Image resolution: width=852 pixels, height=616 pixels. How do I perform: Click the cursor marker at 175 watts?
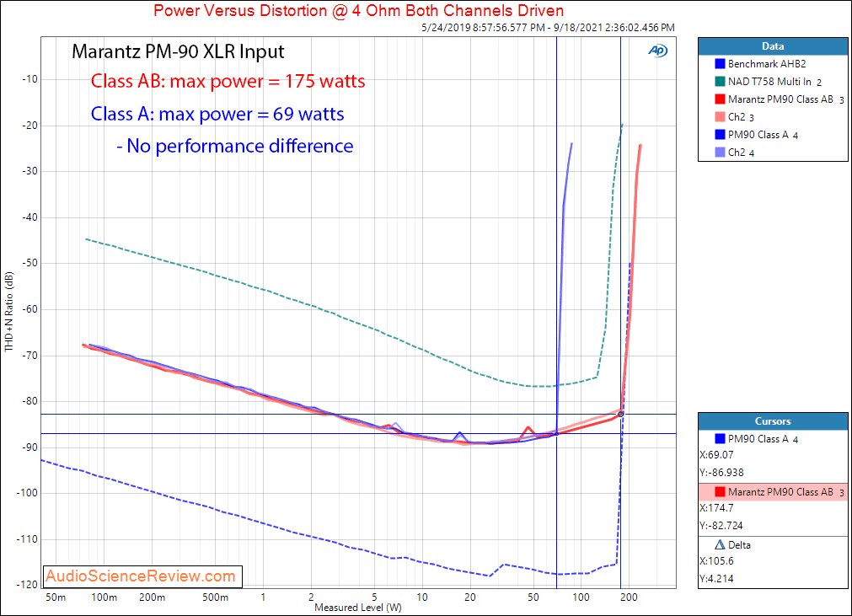click(x=620, y=415)
